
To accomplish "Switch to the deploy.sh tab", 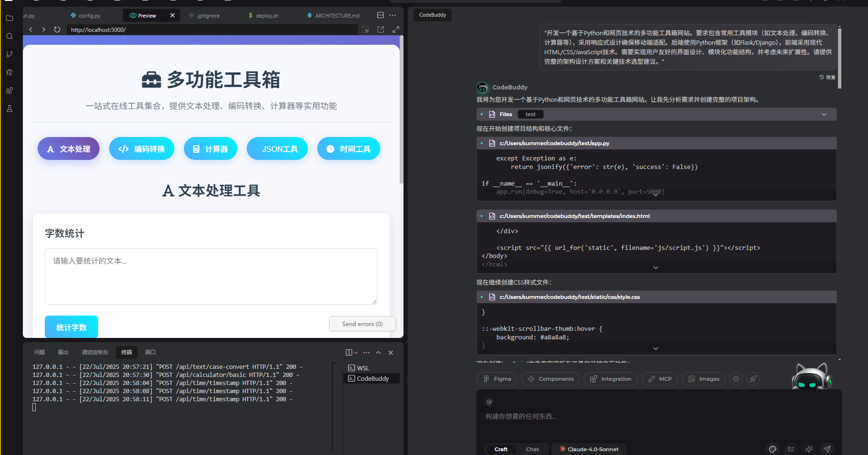I will pos(263,16).
